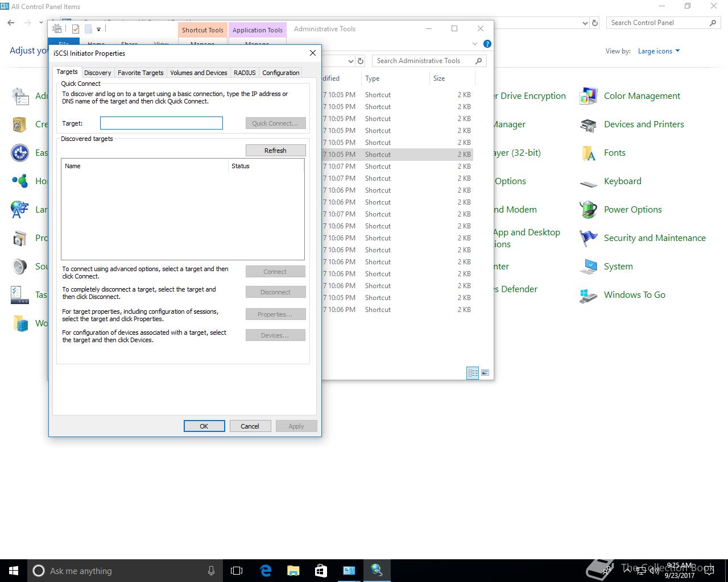
Task: Launch Microsoft Edge from the taskbar
Action: [x=266, y=571]
